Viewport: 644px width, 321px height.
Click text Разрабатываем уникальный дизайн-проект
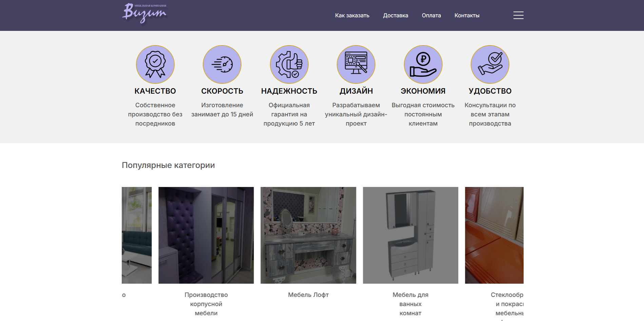pos(356,114)
